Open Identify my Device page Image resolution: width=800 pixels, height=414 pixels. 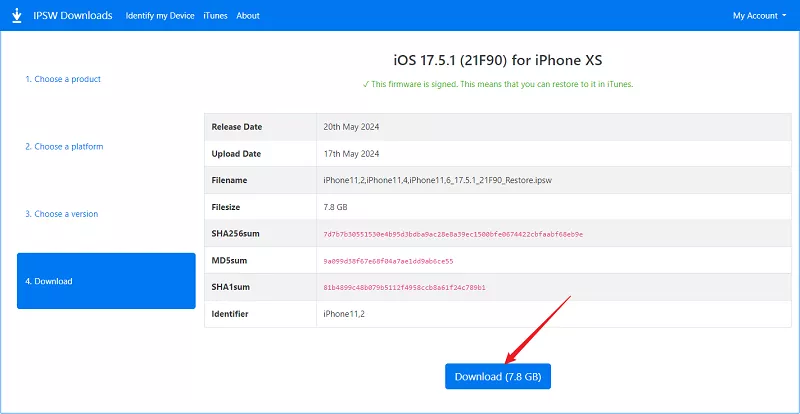tap(160, 16)
